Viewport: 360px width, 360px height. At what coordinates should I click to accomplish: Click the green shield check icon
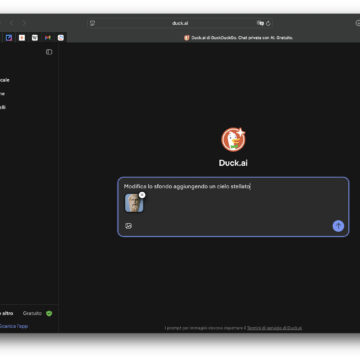[x=49, y=313]
